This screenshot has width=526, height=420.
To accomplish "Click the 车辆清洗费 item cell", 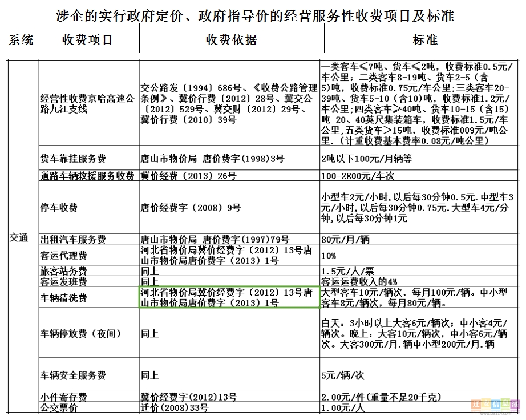I will coord(63,298).
